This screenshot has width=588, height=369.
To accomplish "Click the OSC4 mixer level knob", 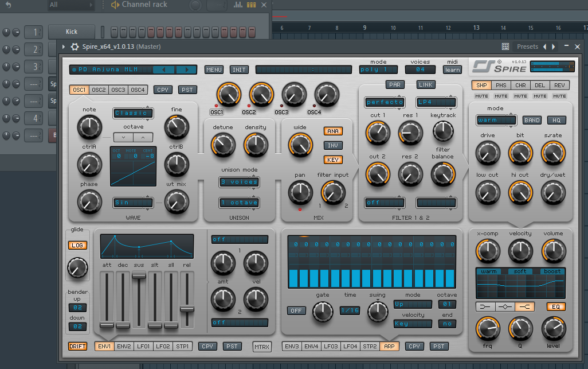I will coord(327,95).
